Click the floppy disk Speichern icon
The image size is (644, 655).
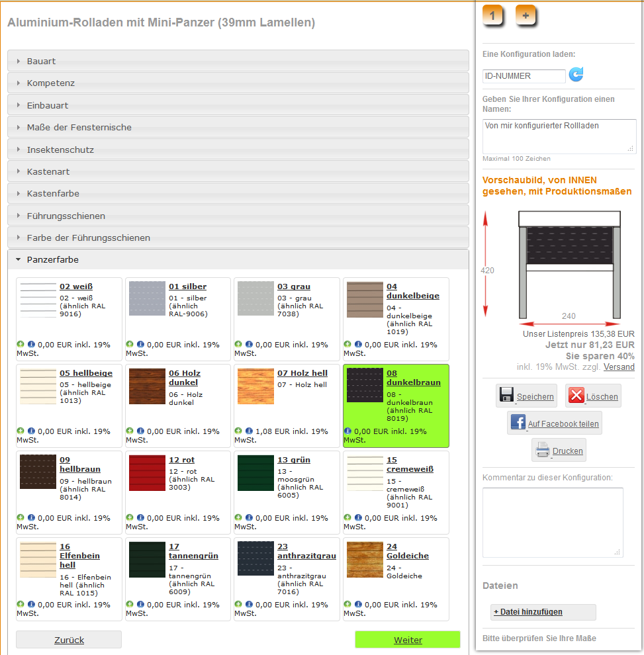click(506, 395)
